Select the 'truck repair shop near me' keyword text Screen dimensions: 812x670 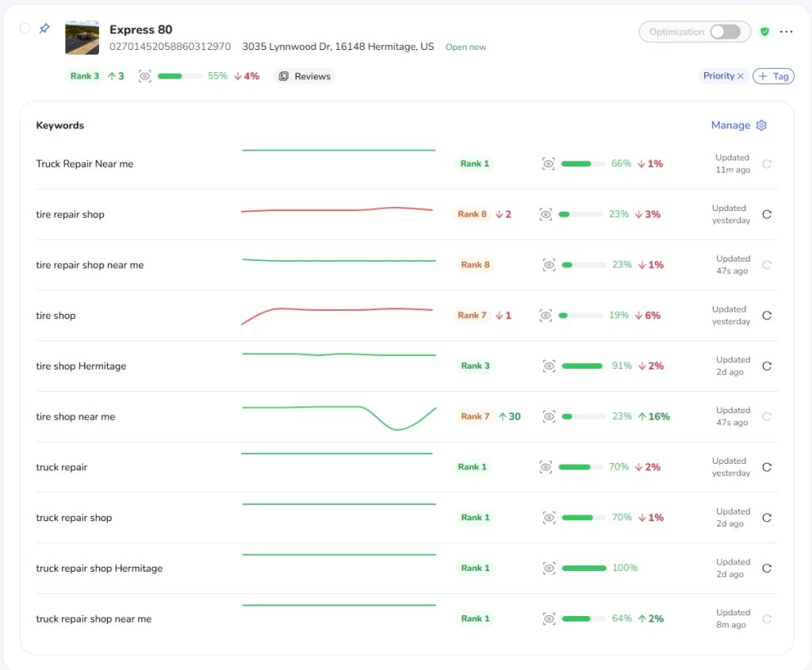click(x=94, y=618)
